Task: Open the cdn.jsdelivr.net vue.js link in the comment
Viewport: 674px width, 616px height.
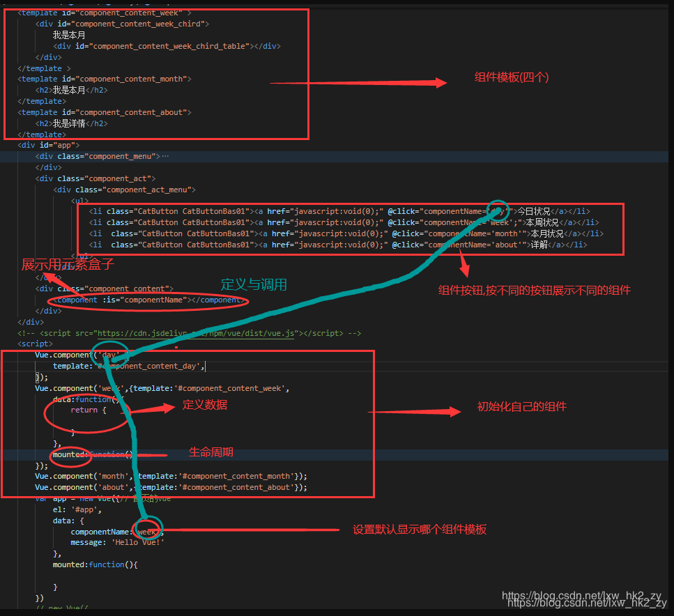Action: tap(197, 333)
